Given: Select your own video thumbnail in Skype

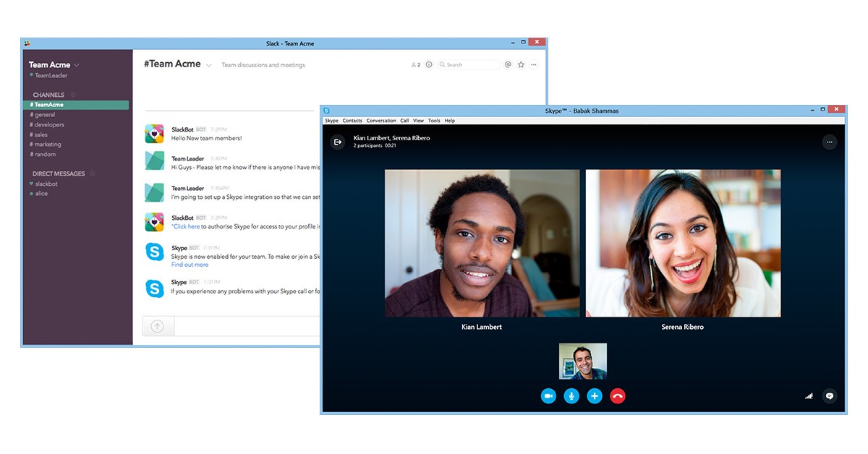Looking at the screenshot, I should (582, 360).
